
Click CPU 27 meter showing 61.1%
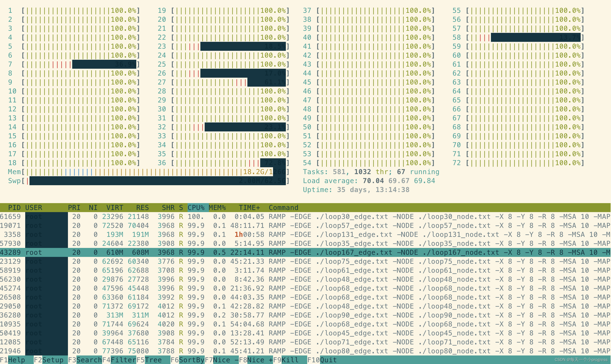tap(223, 82)
